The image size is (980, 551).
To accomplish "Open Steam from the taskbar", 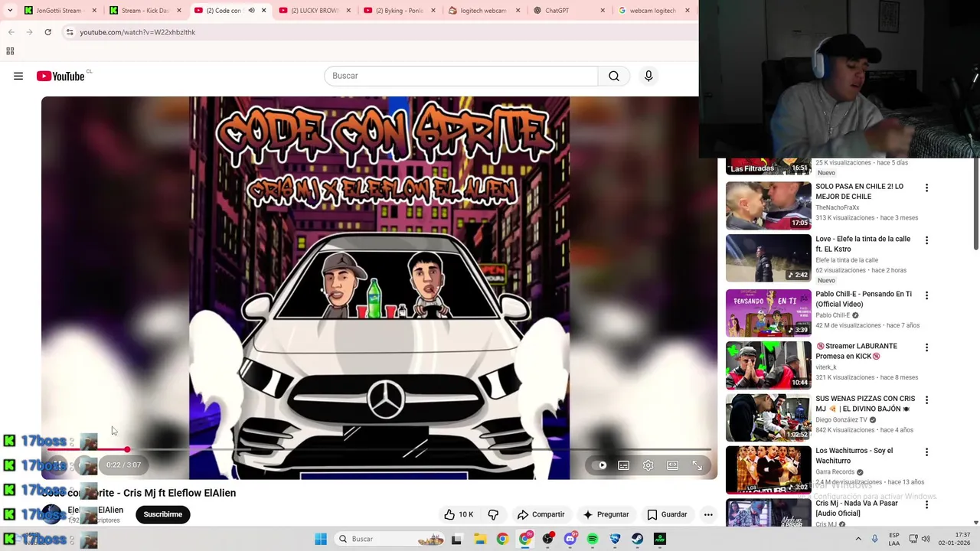I will pyautogui.click(x=638, y=539).
